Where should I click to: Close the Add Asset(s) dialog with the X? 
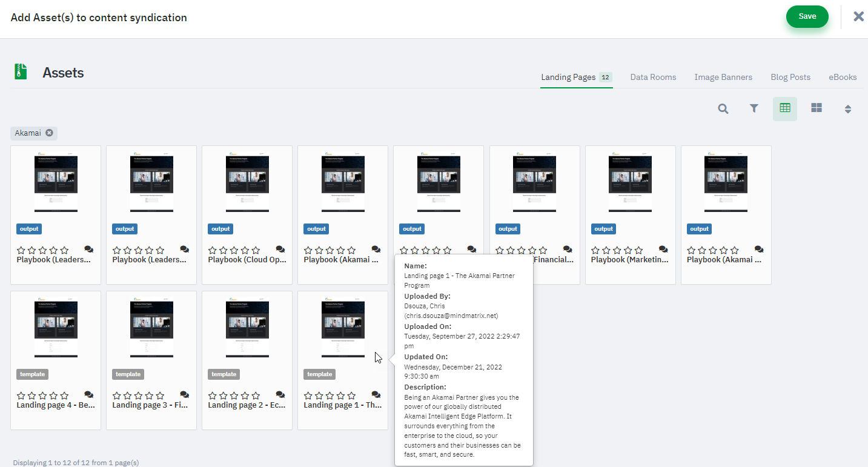point(858,16)
